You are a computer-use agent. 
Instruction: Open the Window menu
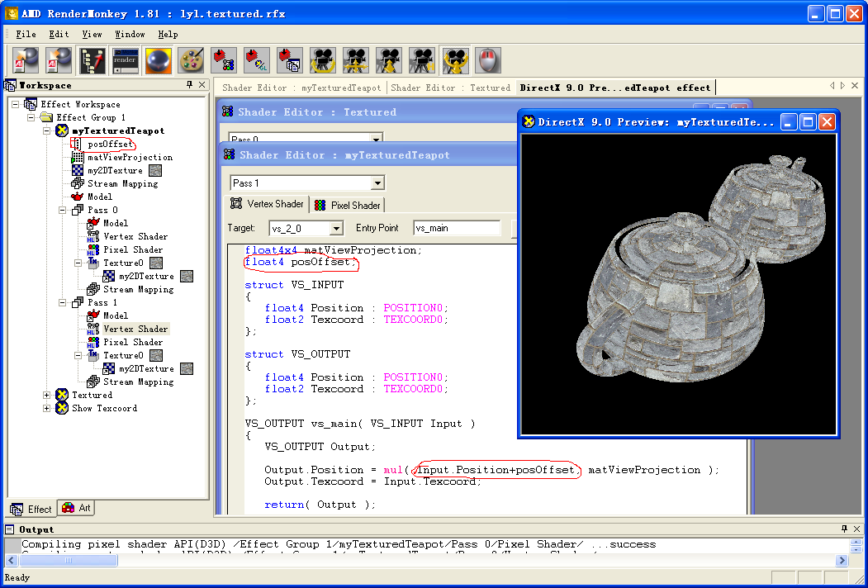[130, 35]
